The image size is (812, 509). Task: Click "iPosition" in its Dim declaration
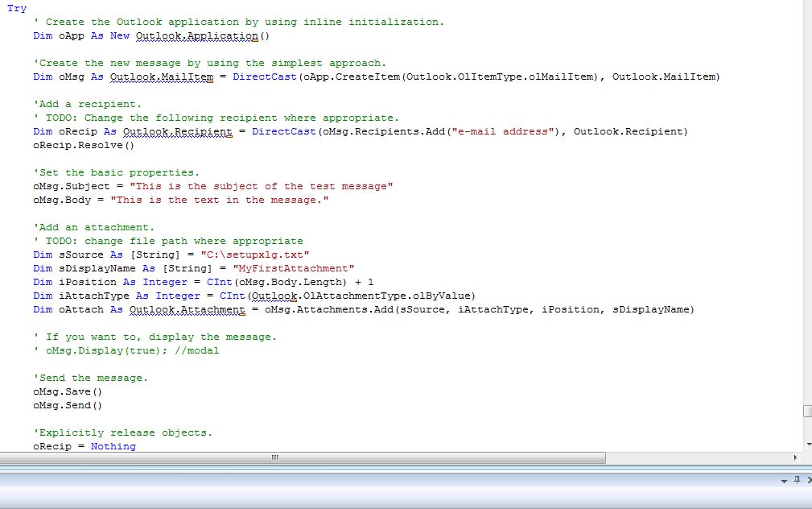click(88, 283)
